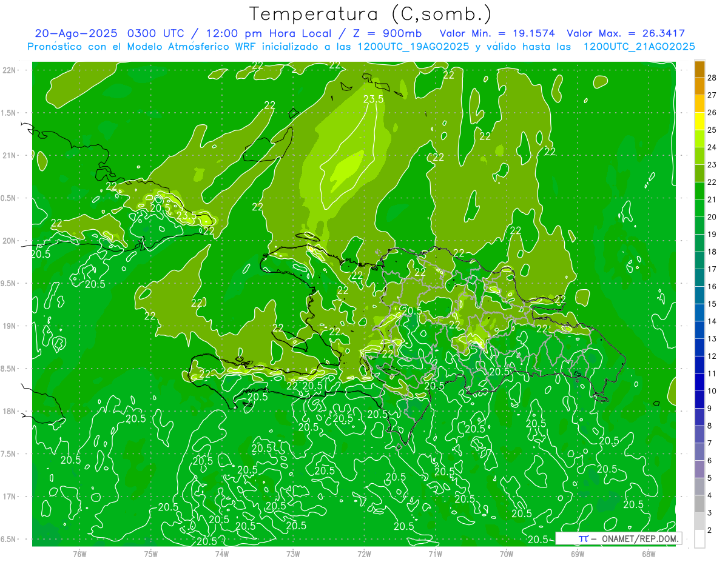Pick the orange swatch between 27 and 28
This screenshot has height=562, width=728.
[x=699, y=86]
